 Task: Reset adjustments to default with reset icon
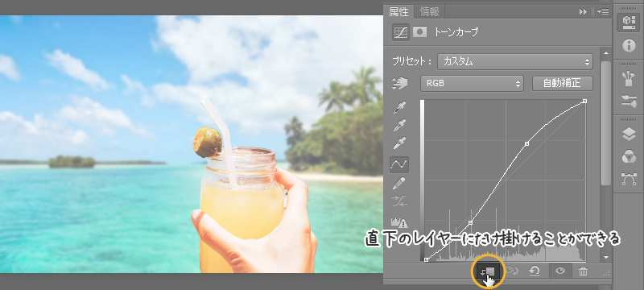point(534,271)
